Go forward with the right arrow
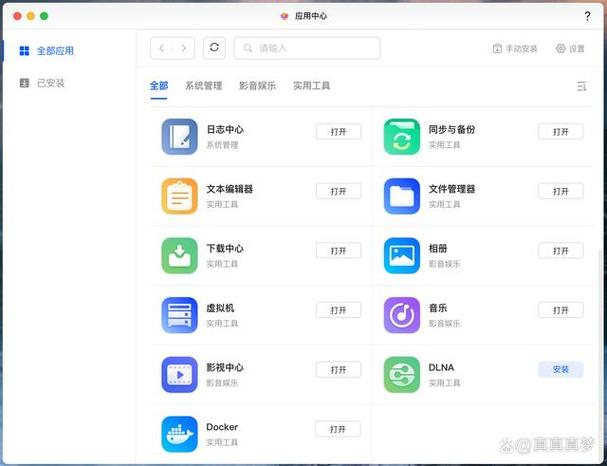607x466 pixels. [x=183, y=48]
